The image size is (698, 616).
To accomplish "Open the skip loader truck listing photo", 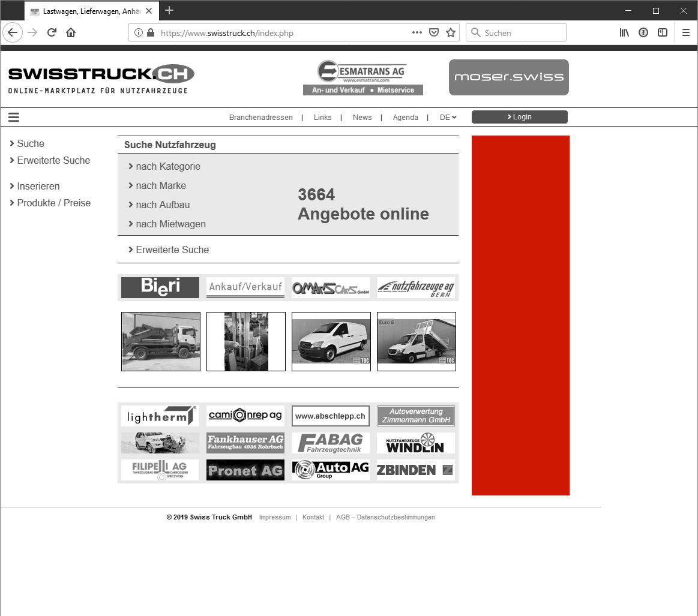I will coord(161,341).
